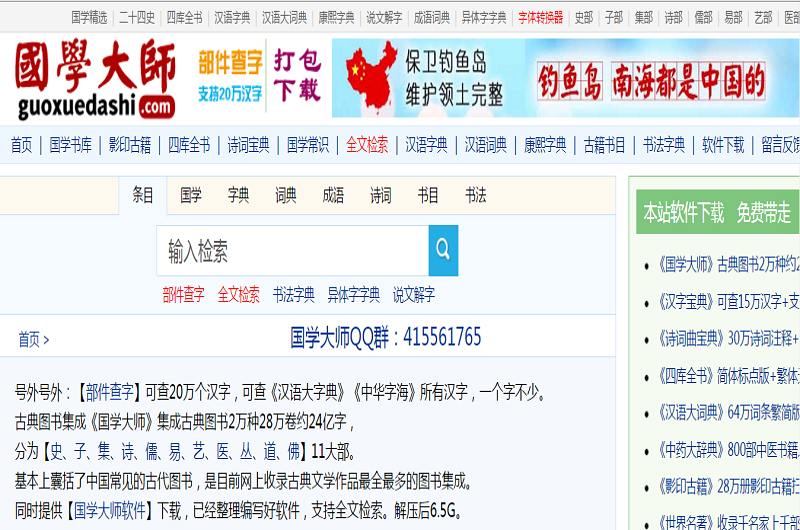This screenshot has height=530, width=800.
Task: Open 汉语词典 in the navigation bar
Action: click(x=486, y=145)
